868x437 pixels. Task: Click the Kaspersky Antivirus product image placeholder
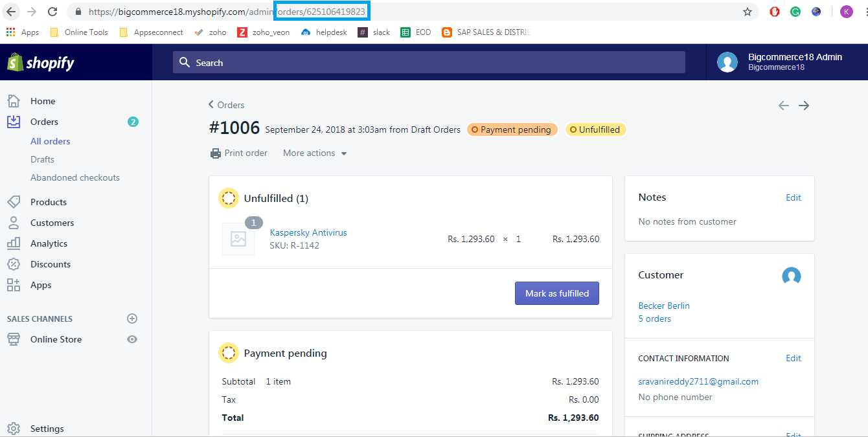click(238, 239)
